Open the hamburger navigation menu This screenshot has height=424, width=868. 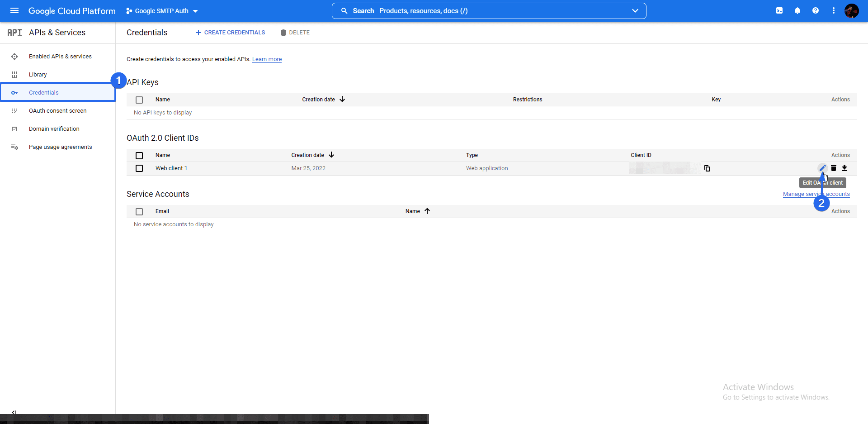(x=14, y=10)
